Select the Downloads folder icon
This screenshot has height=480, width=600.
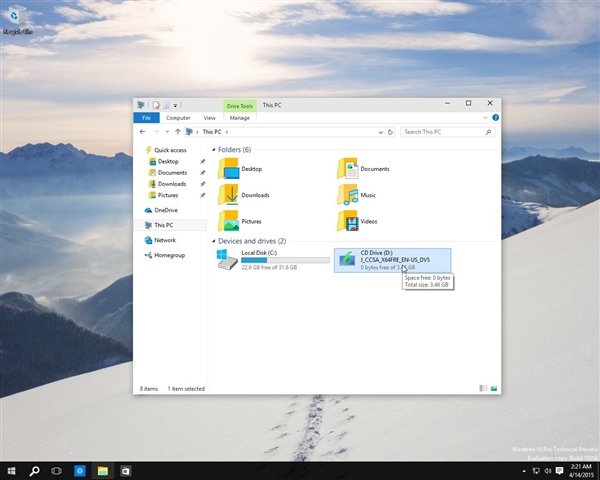coord(229,195)
